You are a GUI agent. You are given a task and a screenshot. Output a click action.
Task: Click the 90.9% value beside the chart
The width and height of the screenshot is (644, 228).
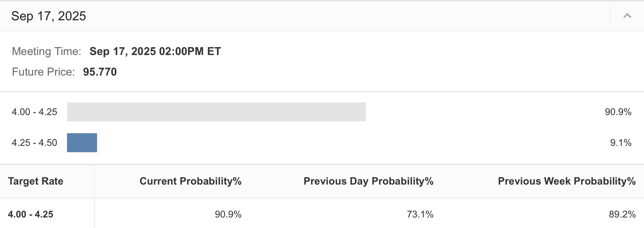[x=618, y=112]
